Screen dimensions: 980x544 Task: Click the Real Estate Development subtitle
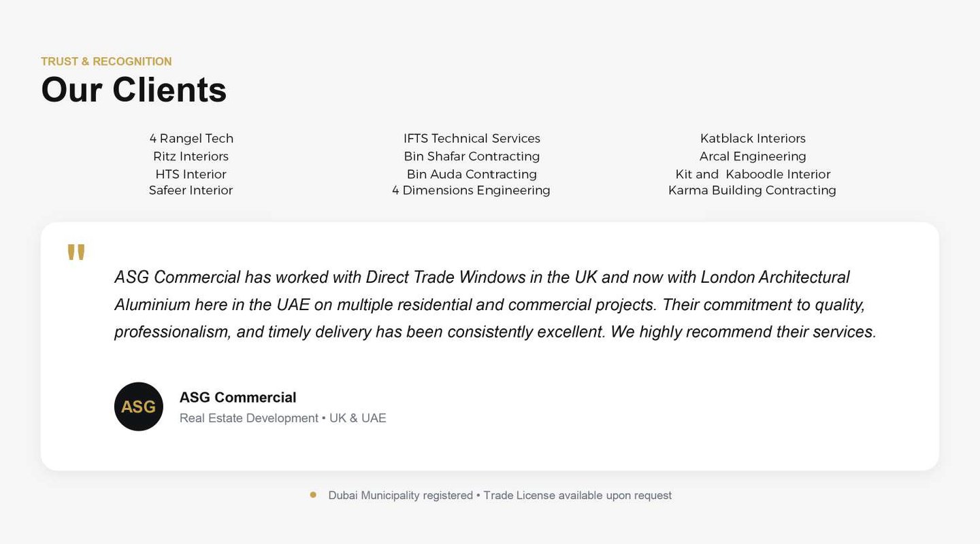(282, 418)
